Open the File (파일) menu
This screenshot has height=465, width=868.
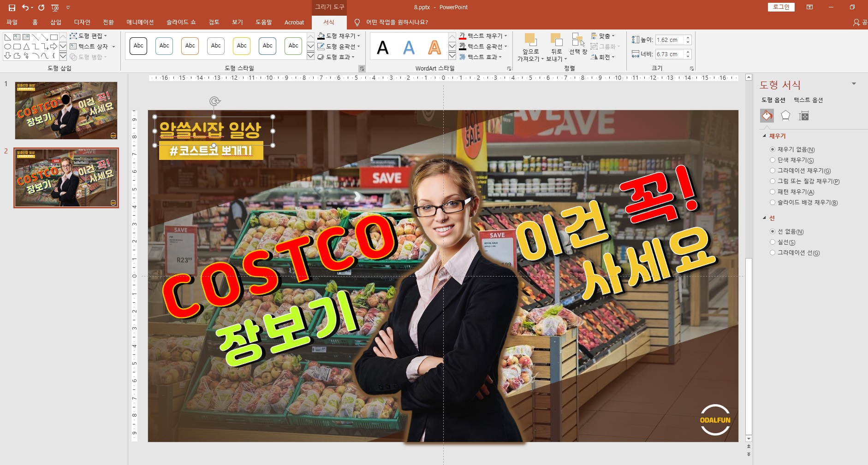point(12,22)
